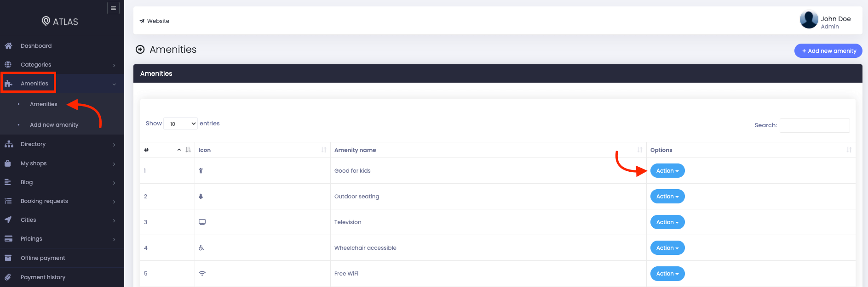The image size is (868, 287).
Task: Open Offline payment menu item
Action: pyautogui.click(x=62, y=258)
